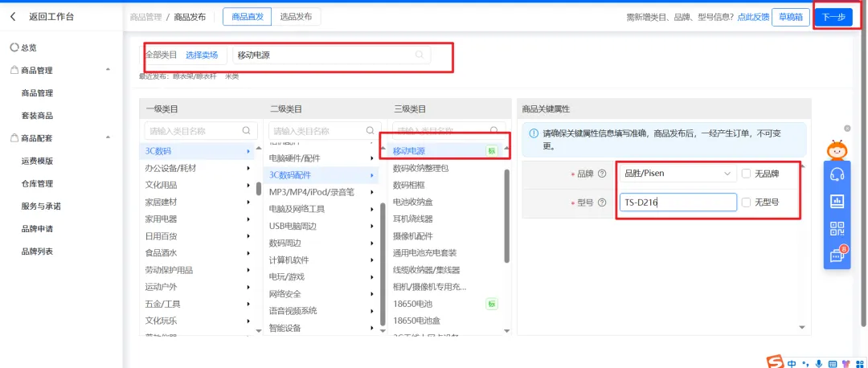Viewport: 868px width, 368px height.
Task: Click the back arrow beside 返回工作台
Action: pyautogui.click(x=13, y=17)
